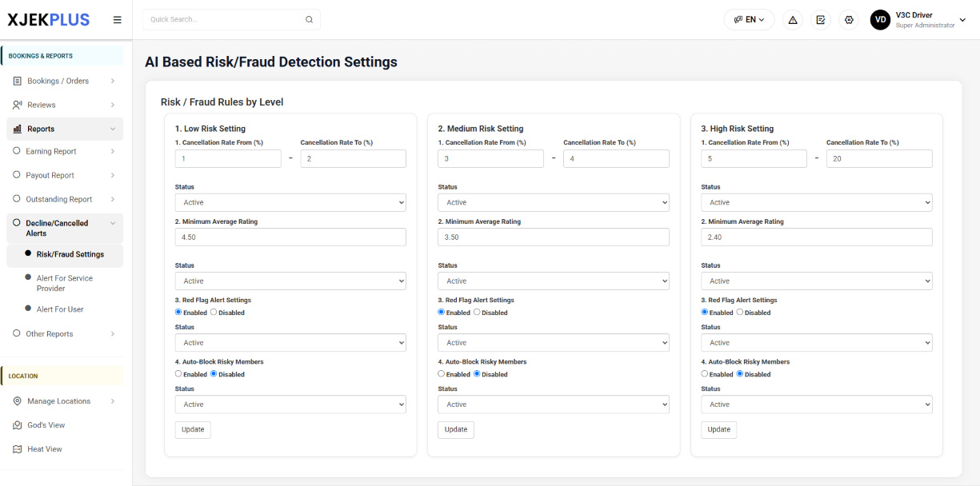The image size is (980, 486).
Task: Open Low Risk Auto-Block Status dropdown
Action: tap(290, 404)
